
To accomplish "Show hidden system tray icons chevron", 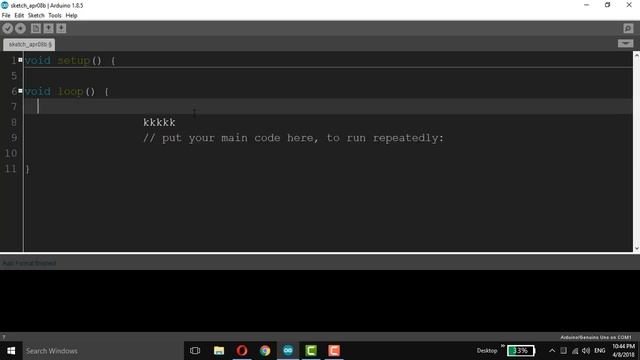I will 552,351.
